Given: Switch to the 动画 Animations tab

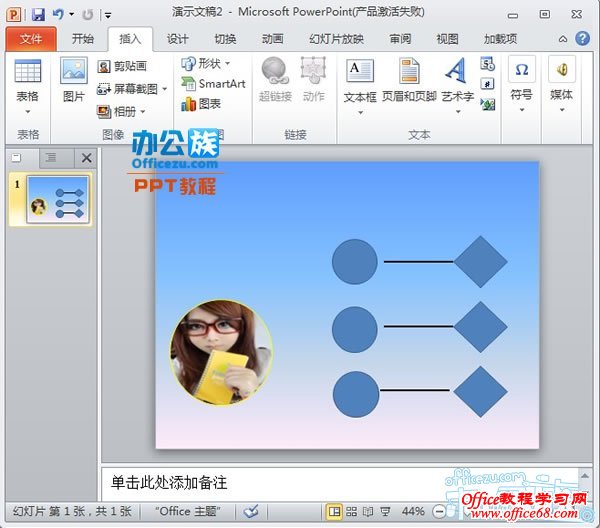Looking at the screenshot, I should click(272, 39).
